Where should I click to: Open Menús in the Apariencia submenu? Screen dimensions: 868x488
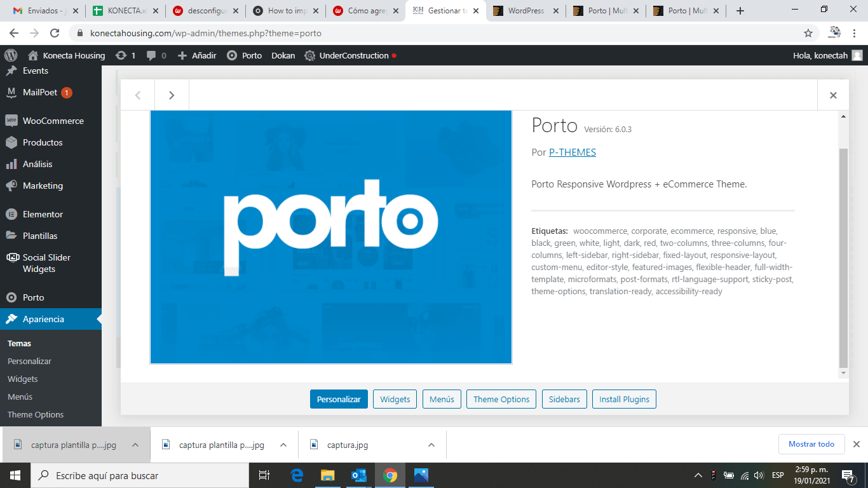click(20, 396)
